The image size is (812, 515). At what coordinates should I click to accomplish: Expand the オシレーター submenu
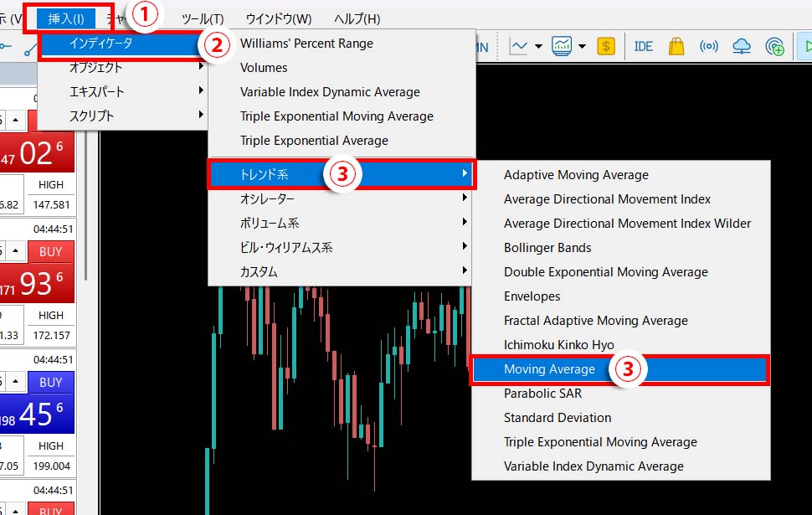[341, 198]
